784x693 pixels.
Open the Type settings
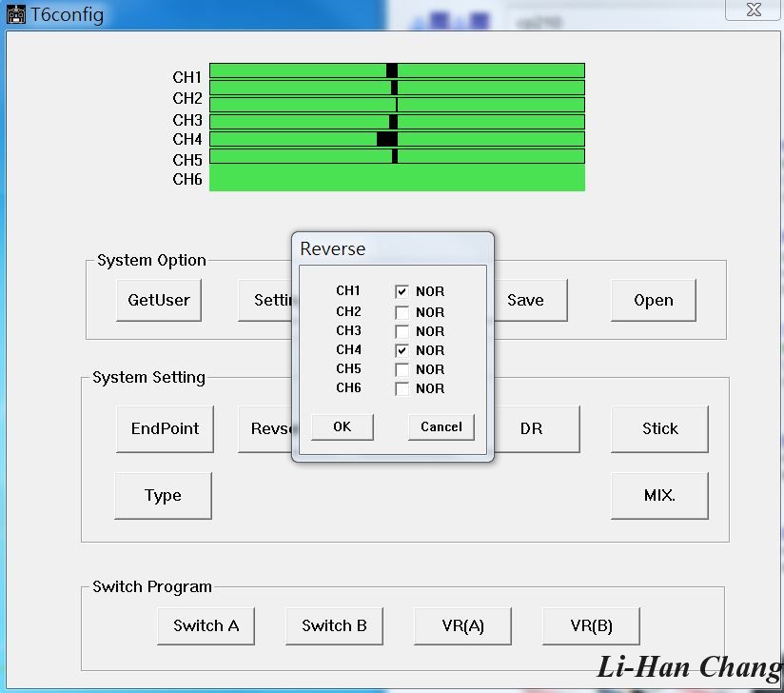(163, 496)
